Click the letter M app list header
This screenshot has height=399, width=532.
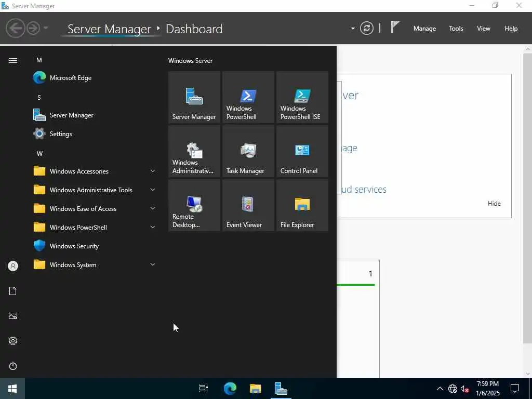39,60
